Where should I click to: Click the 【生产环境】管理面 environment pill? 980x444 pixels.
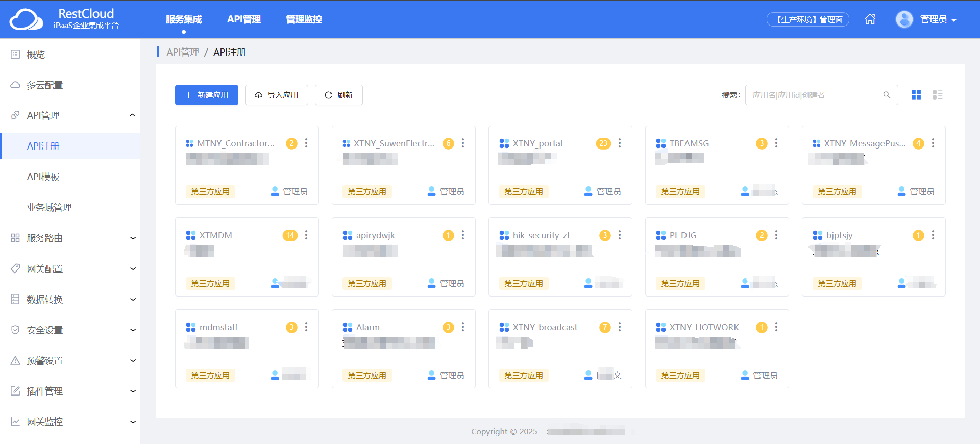coord(807,19)
